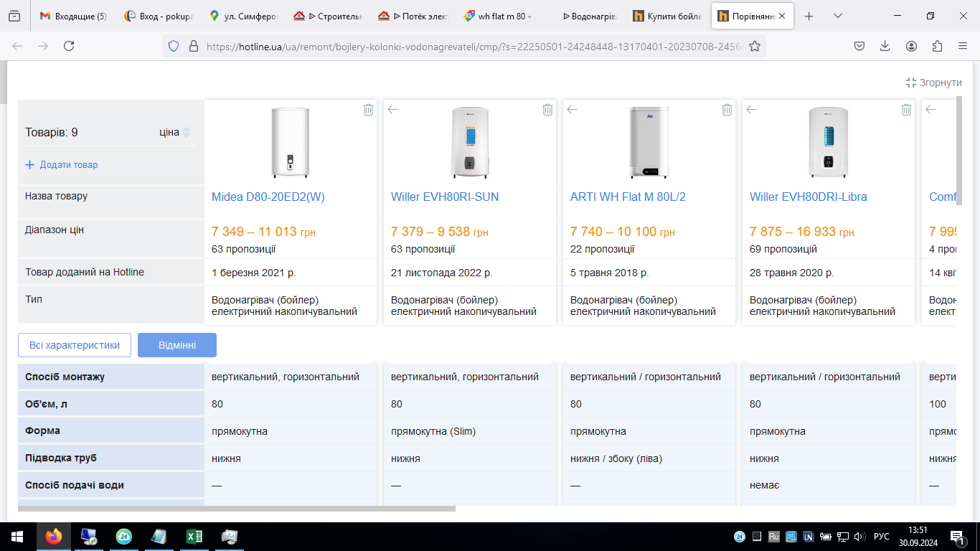The width and height of the screenshot is (980, 551).
Task: Open ARTI WH Flat M 80L/2 product link
Action: pyautogui.click(x=628, y=197)
